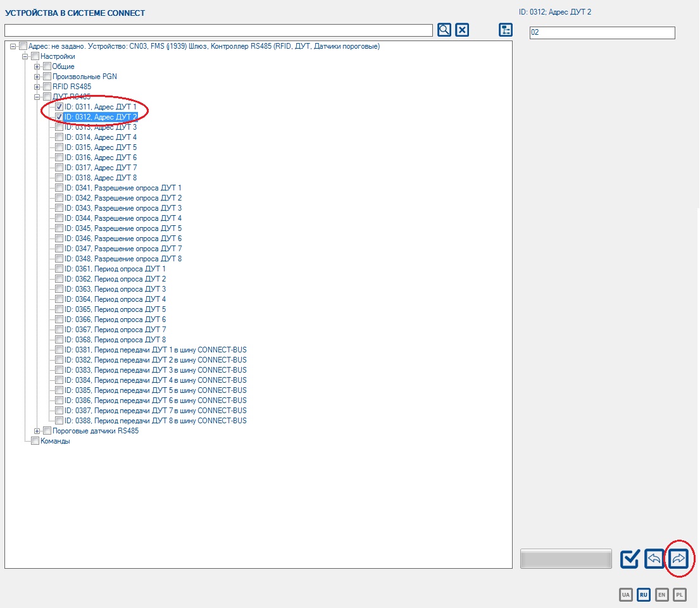Collapse the Настройки node

pyautogui.click(x=25, y=57)
